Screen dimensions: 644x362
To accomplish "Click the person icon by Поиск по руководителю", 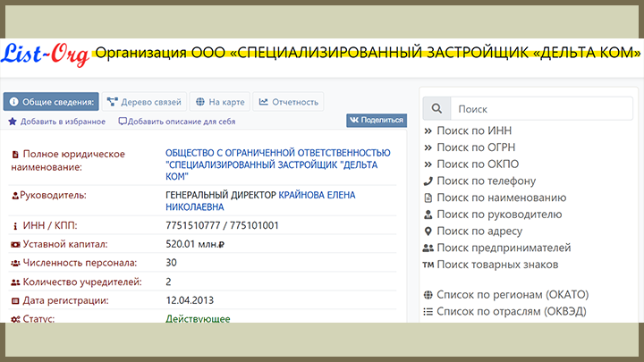I will coord(428,215).
